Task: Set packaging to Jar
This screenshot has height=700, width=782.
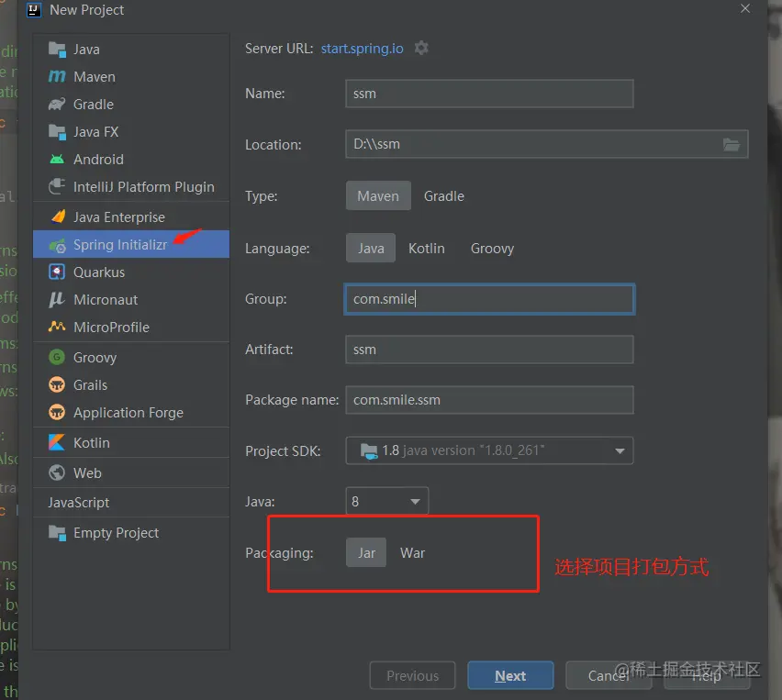Action: coord(366,553)
